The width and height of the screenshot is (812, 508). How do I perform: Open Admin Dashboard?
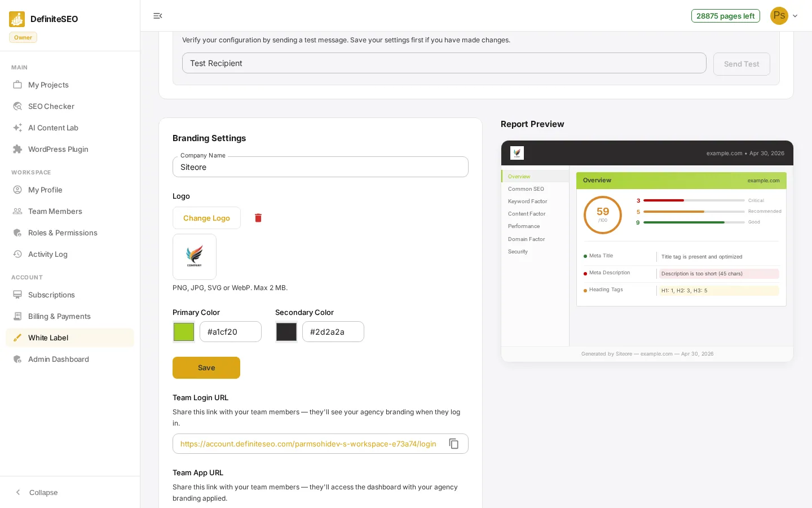click(x=70, y=359)
